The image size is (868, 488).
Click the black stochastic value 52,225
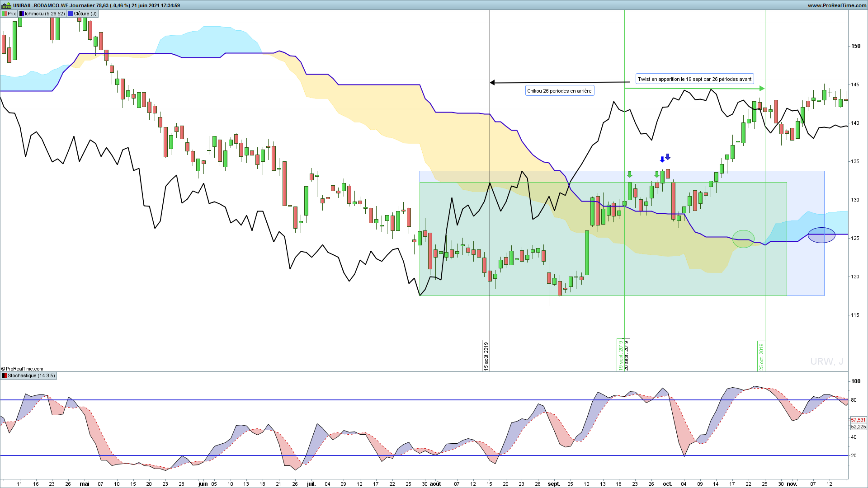(x=858, y=427)
